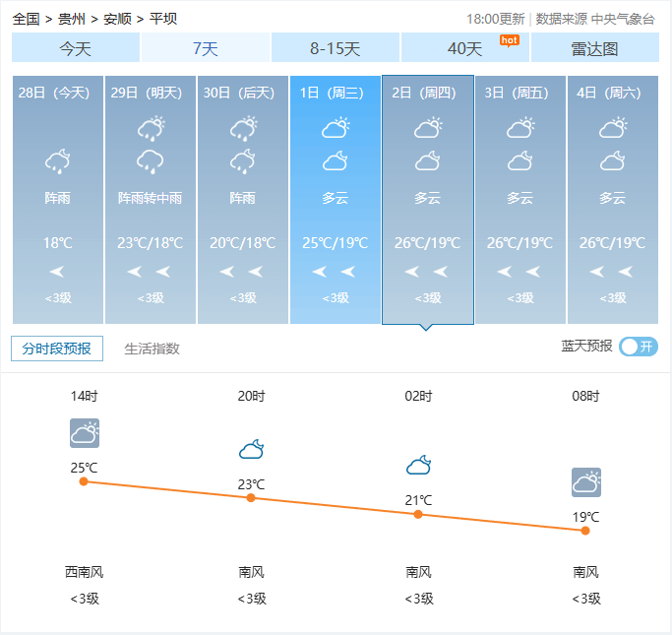Open the 今天 forecast tab

coord(76,48)
